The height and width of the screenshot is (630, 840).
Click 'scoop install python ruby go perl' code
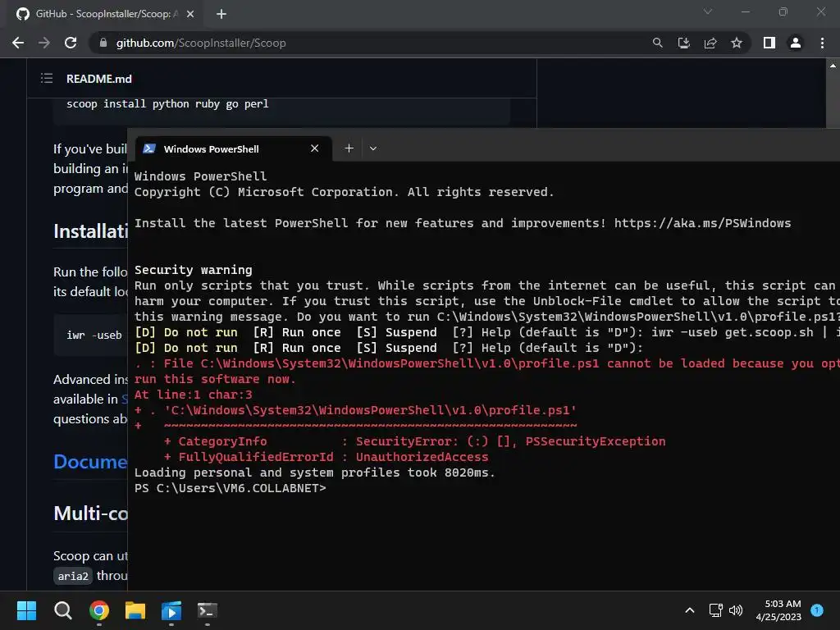pyautogui.click(x=167, y=104)
